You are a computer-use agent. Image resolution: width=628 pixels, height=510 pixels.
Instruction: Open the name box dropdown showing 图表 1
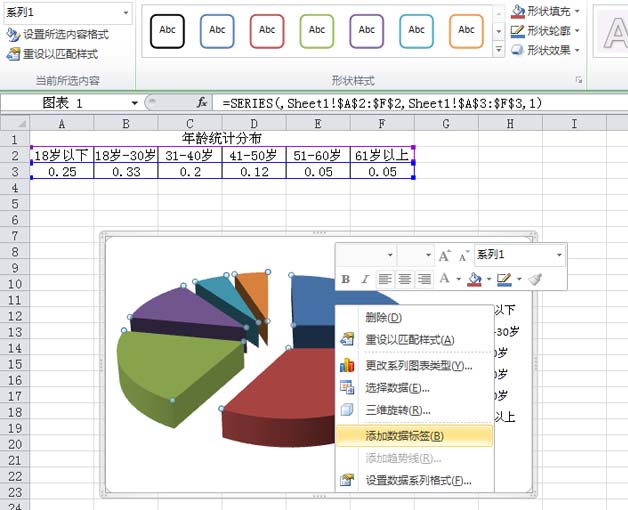pyautogui.click(x=135, y=103)
